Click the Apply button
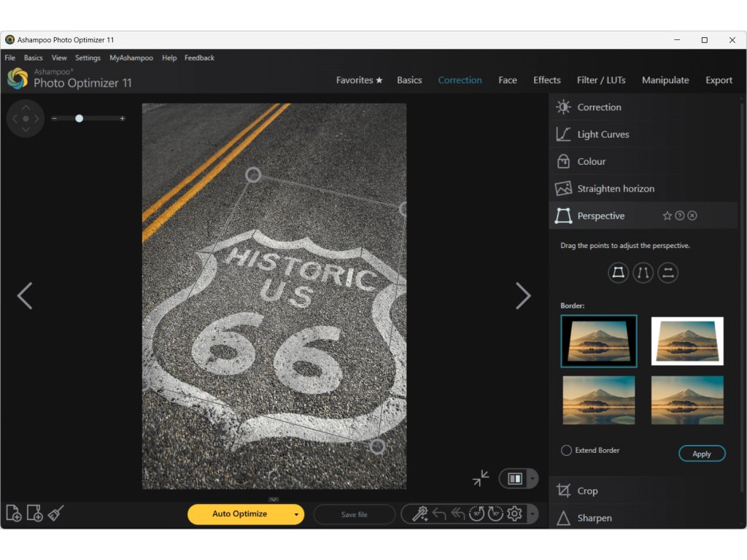The width and height of the screenshot is (747, 560). tap(702, 454)
